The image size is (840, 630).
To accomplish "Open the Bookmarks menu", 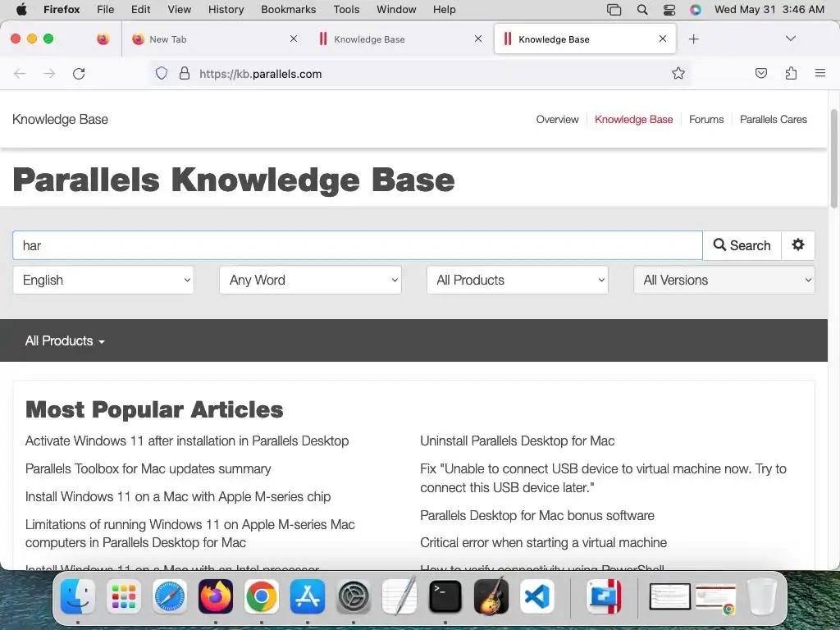I will (x=288, y=9).
